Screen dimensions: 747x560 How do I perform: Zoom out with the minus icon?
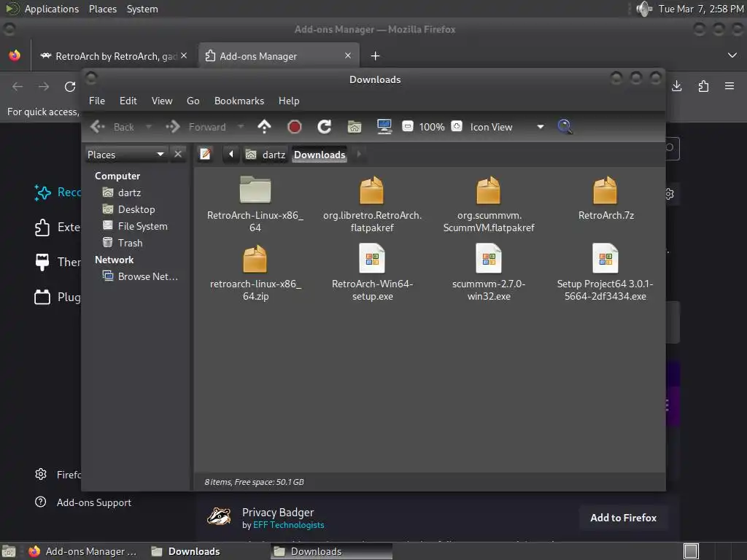(407, 126)
